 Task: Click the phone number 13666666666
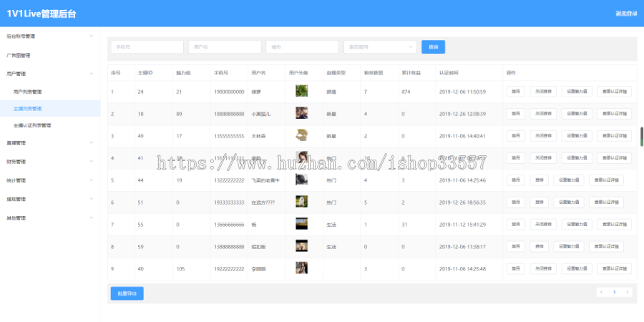click(x=229, y=225)
